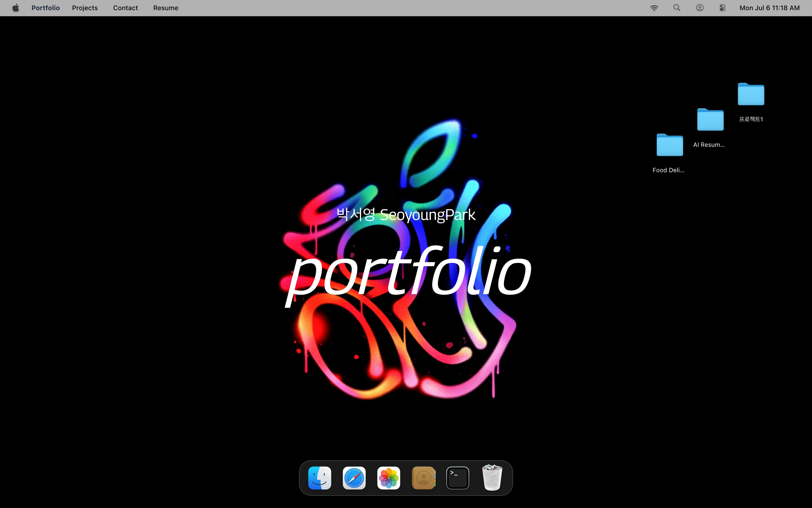
Task: Click the date and time display
Action: pos(769,8)
